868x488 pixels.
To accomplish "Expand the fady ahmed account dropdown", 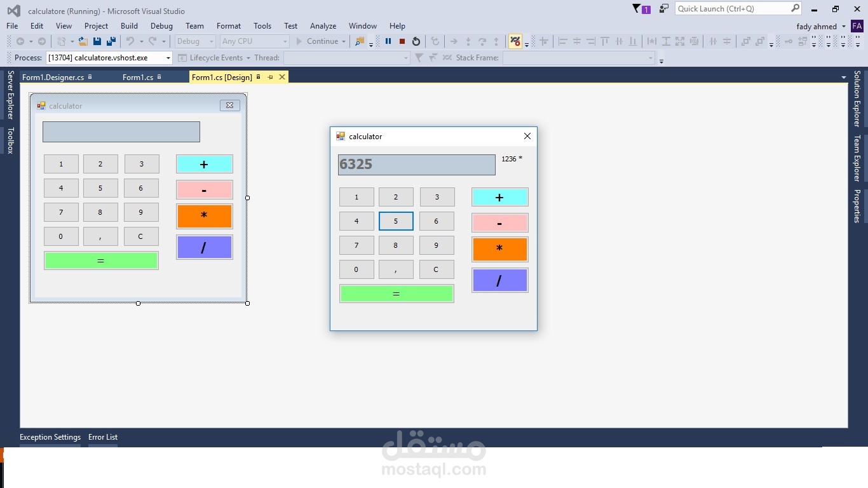I will 844,27.
